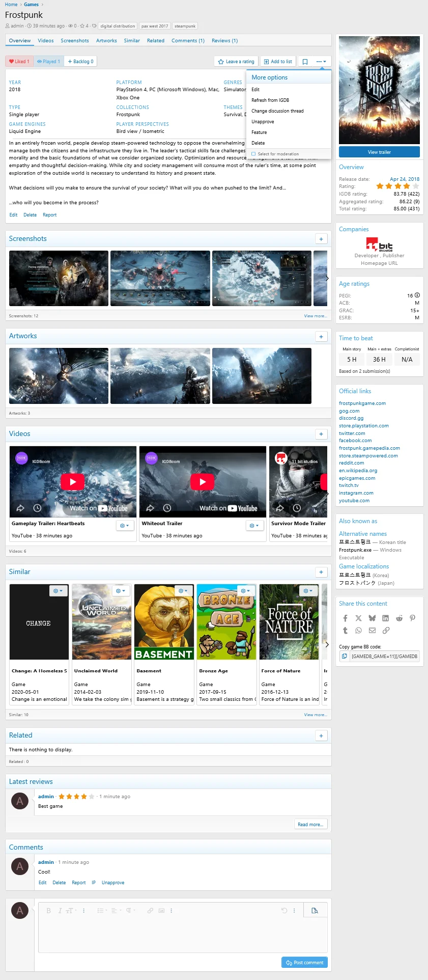Open the frostpunkgame.com official link
428x980 pixels.
[362, 403]
